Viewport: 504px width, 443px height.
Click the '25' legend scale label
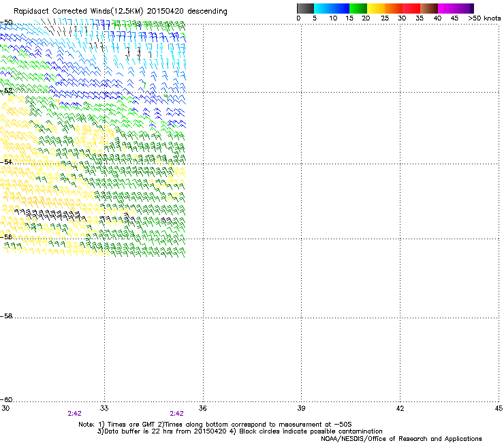pos(385,18)
